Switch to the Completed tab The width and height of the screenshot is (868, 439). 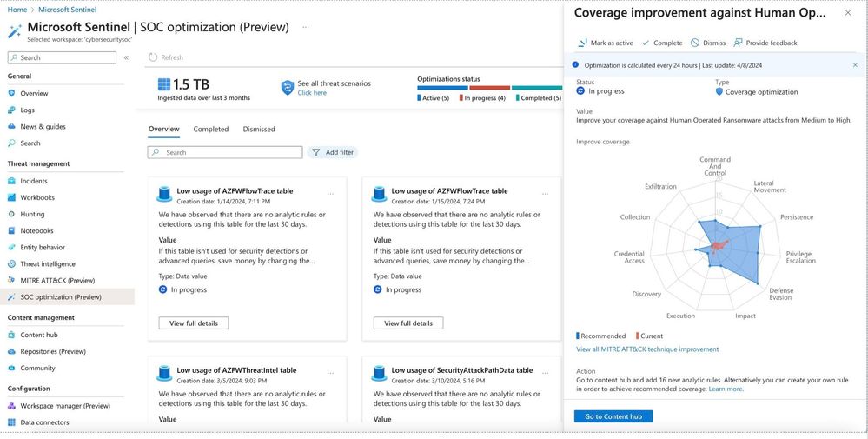point(210,129)
